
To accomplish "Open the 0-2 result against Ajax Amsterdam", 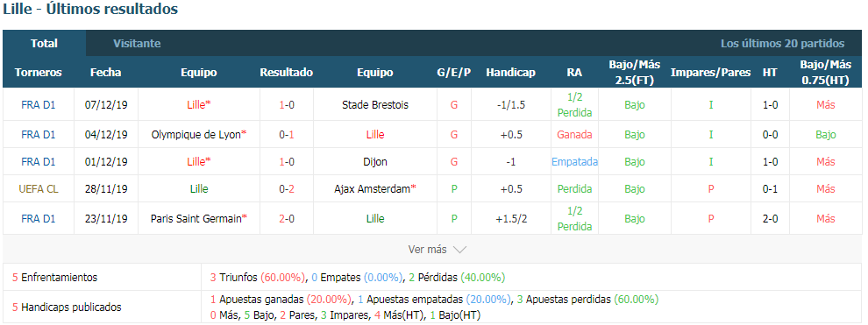I will click(x=286, y=189).
